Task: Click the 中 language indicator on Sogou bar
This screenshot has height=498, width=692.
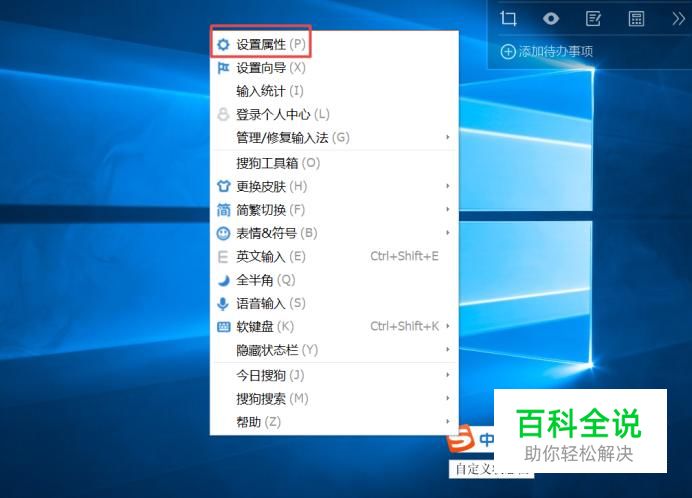Action: (x=486, y=439)
